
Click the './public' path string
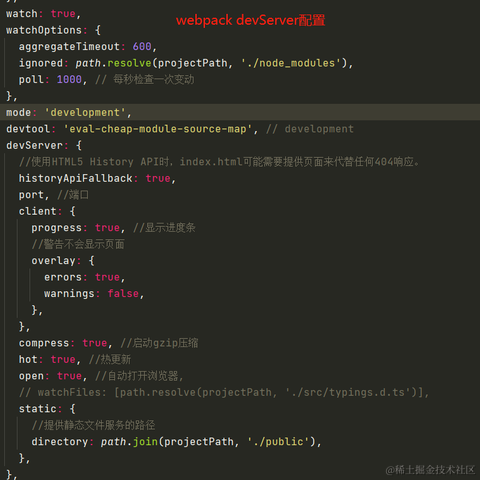pos(278,442)
